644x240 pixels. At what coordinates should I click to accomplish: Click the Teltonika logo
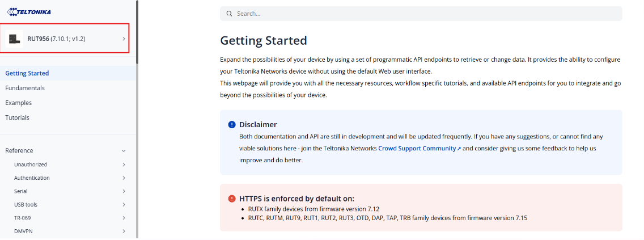click(31, 11)
